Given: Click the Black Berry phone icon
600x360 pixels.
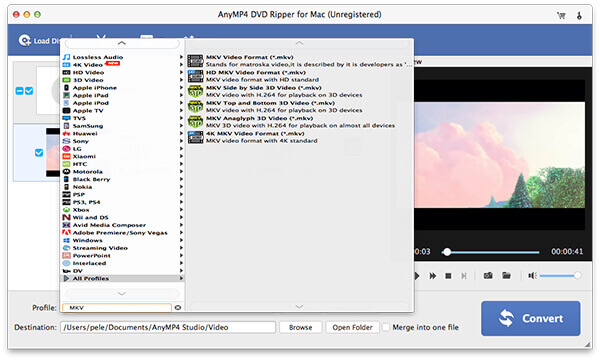Looking at the screenshot, I should click(x=66, y=179).
